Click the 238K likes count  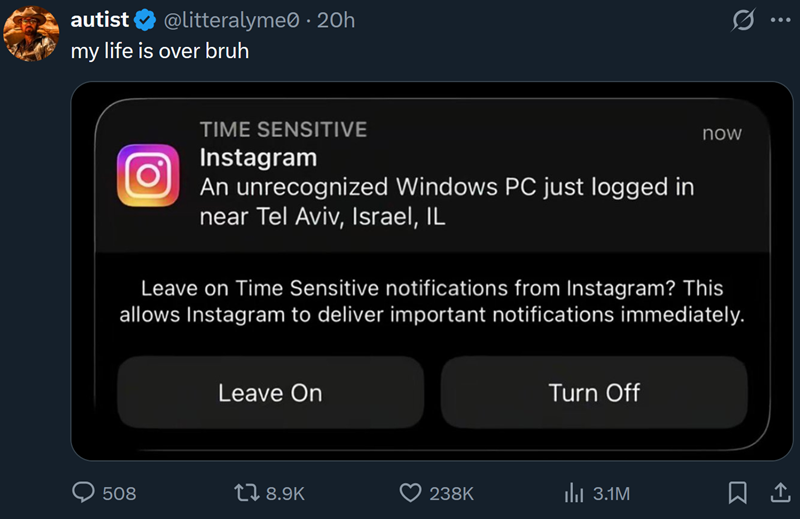click(x=451, y=493)
